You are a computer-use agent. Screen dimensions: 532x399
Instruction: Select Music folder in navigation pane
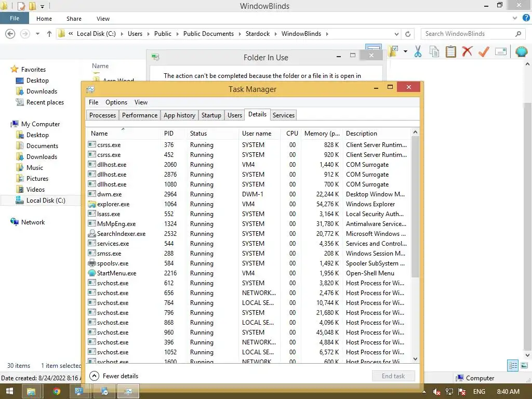click(x=35, y=168)
